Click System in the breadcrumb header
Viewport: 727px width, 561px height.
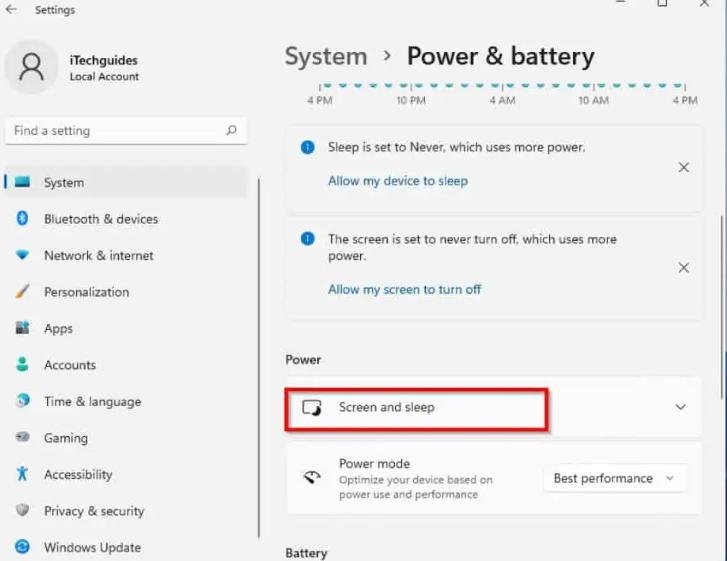[x=326, y=57]
